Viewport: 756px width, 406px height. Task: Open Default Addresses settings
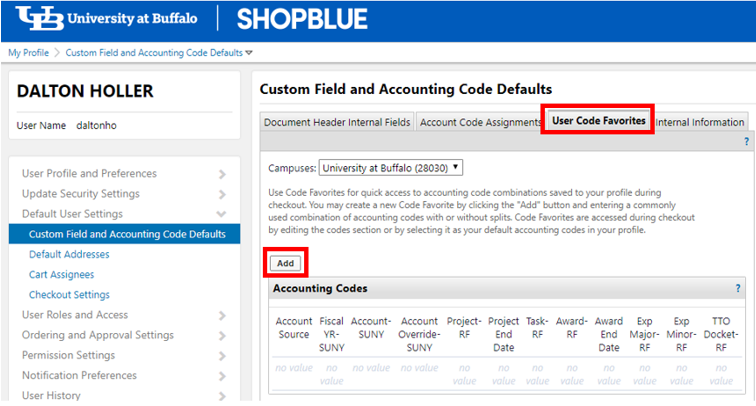coord(69,255)
